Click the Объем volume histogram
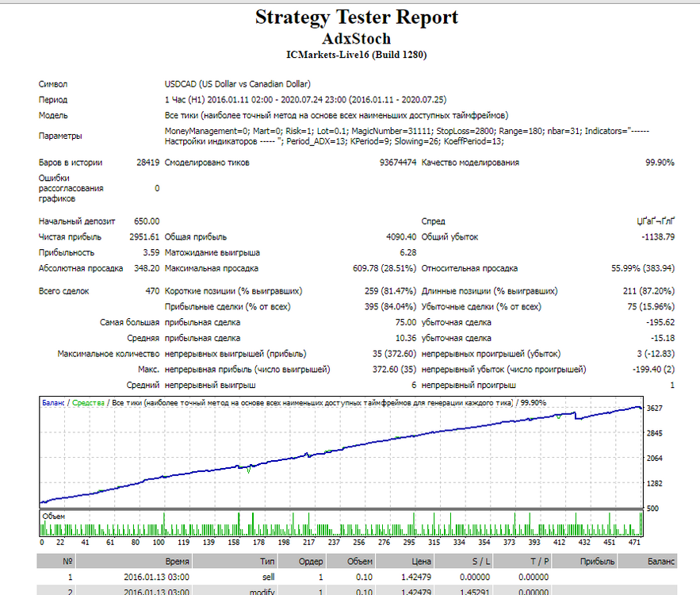 point(341,524)
